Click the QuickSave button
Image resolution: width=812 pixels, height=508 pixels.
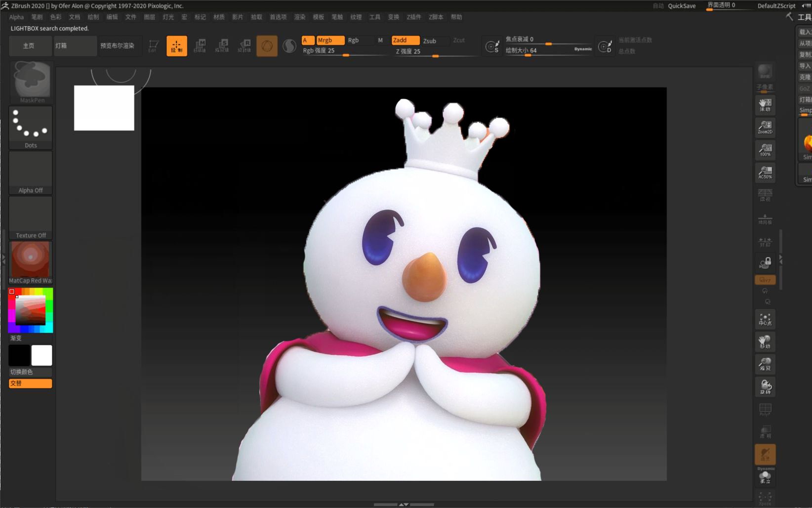682,6
